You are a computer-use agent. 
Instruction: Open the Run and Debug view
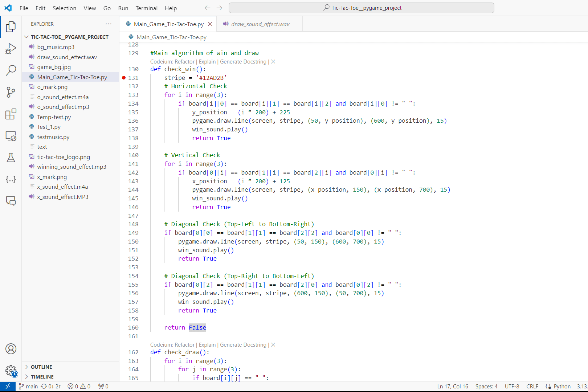click(x=11, y=48)
